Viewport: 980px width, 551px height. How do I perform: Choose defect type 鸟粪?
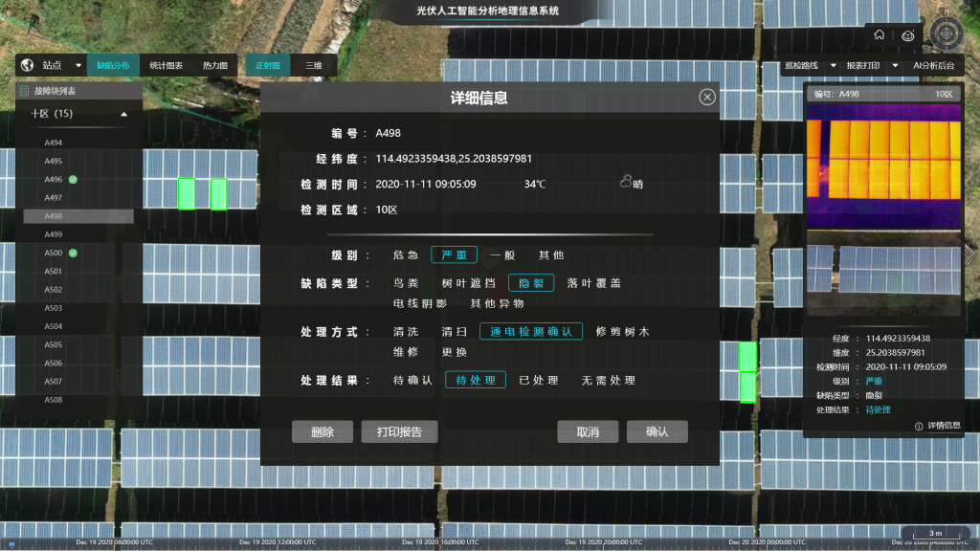[406, 283]
